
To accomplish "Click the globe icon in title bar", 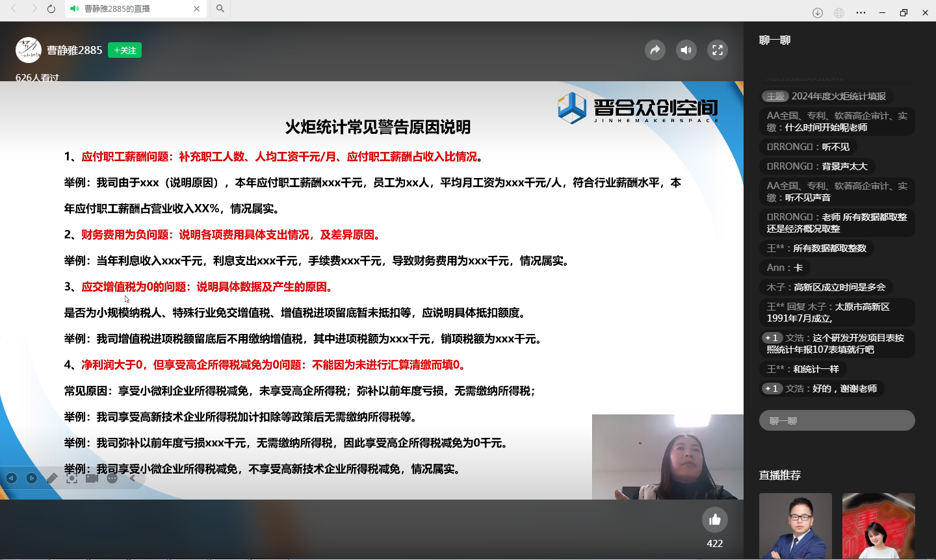I will point(839,13).
